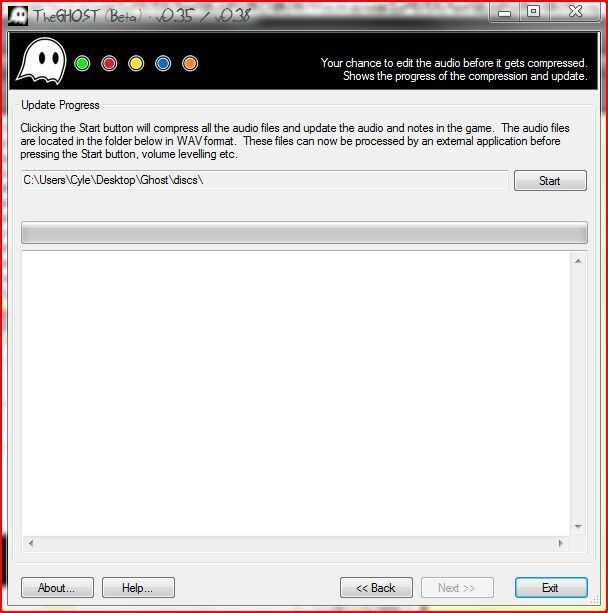Click the log scrollbar down arrow
The image size is (608, 613).
coord(578,527)
